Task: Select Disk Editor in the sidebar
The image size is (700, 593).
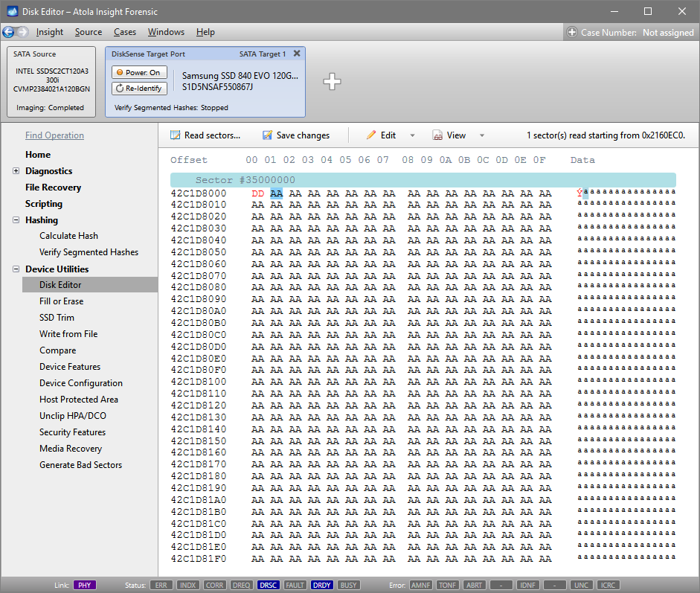Action: 90,285
